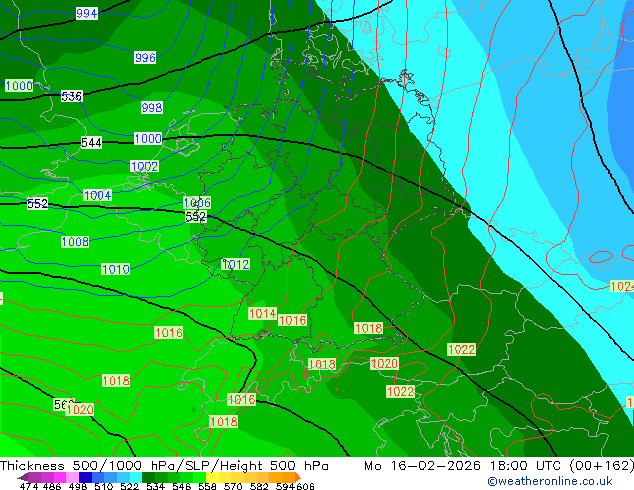Click the 474 value on the color scale
The image size is (634, 490).
tap(29, 486)
